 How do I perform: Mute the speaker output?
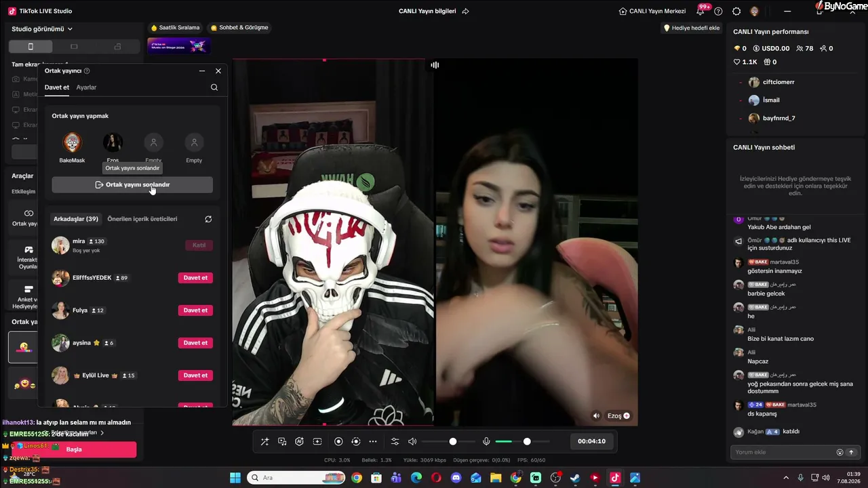click(x=412, y=442)
